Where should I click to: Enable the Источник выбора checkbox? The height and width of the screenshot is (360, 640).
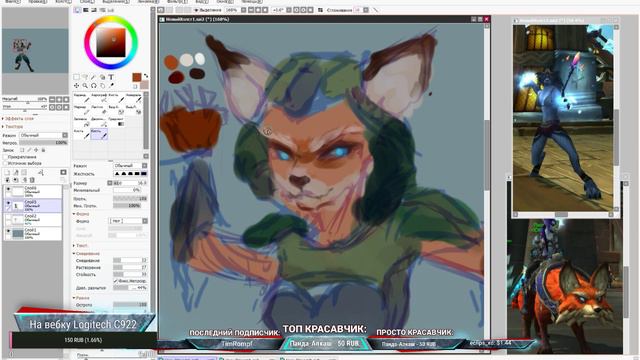click(x=5, y=163)
